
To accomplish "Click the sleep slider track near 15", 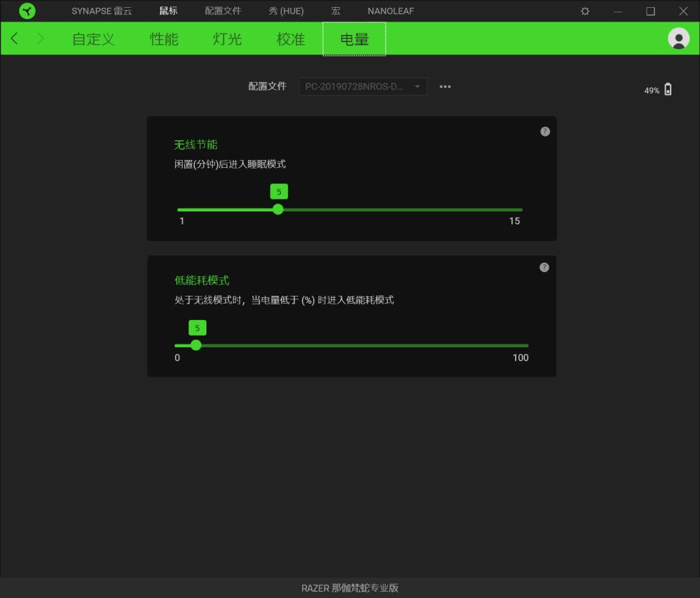I will point(514,209).
